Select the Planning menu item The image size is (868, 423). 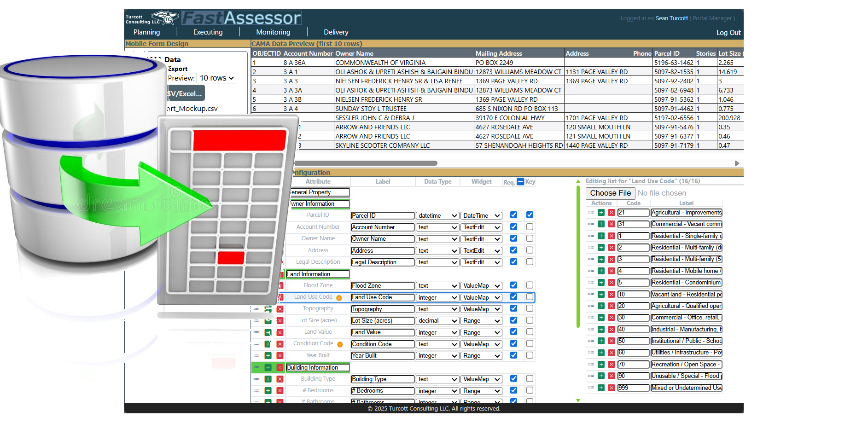pos(146,32)
